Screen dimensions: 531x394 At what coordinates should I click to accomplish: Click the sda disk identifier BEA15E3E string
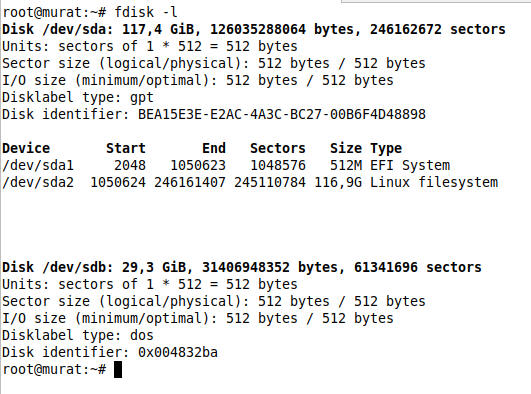click(282, 114)
